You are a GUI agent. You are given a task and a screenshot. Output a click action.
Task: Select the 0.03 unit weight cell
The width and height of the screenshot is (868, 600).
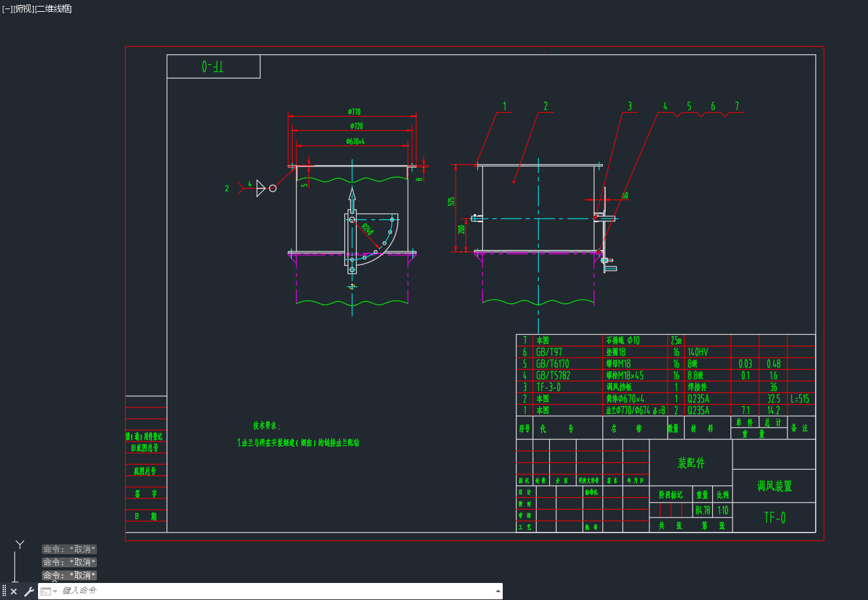point(745,364)
